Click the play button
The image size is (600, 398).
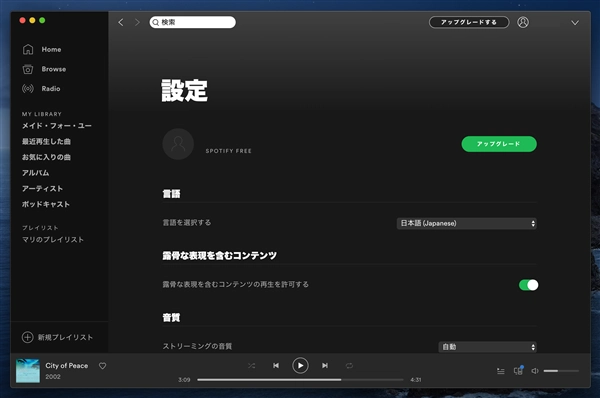(x=300, y=365)
